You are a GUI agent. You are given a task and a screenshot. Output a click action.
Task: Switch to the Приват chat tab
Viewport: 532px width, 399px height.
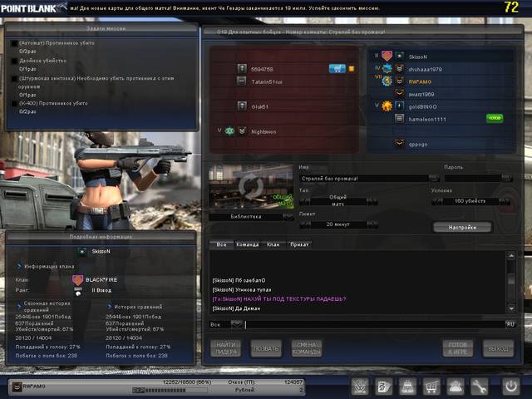point(299,244)
